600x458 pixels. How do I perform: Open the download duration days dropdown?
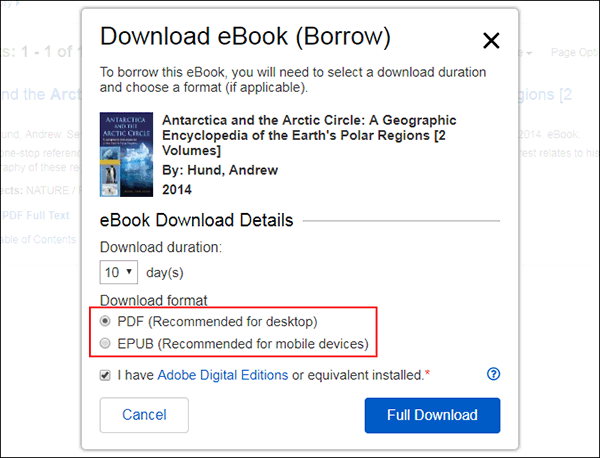click(119, 272)
